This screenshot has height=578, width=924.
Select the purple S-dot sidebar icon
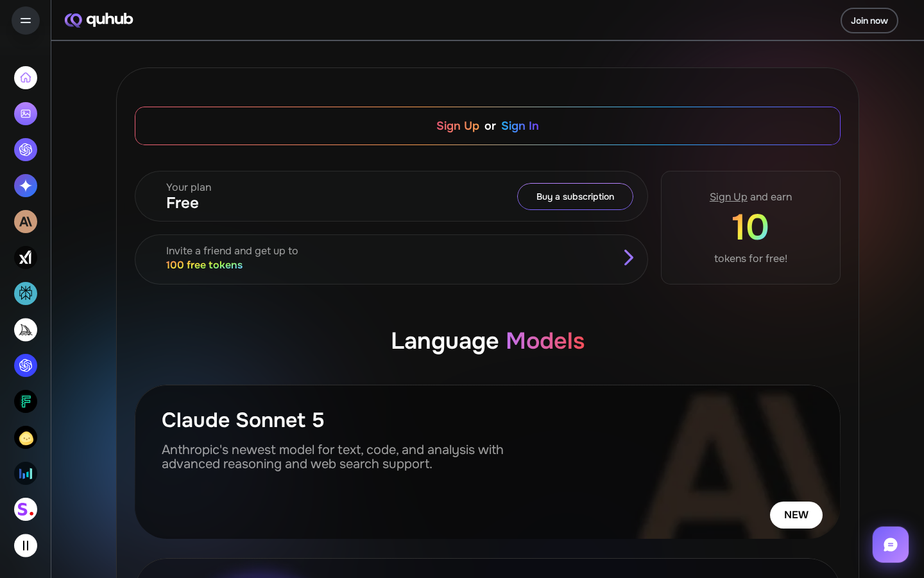(x=26, y=509)
